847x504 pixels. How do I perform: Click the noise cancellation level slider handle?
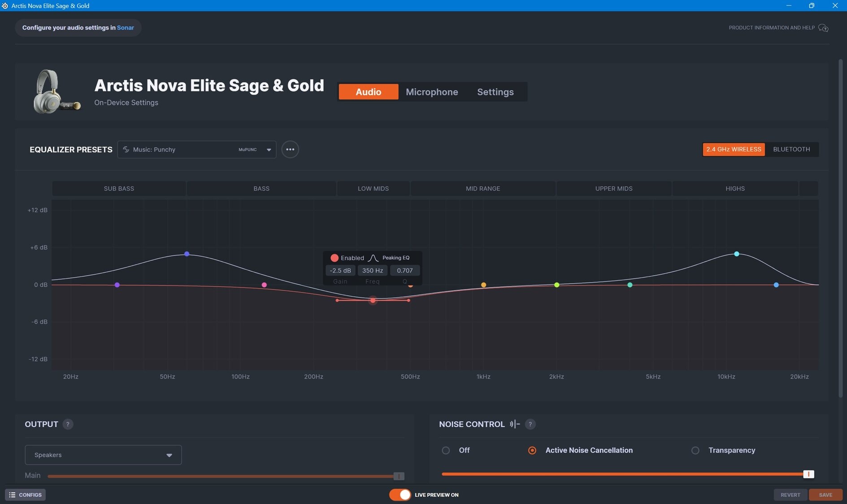(808, 474)
